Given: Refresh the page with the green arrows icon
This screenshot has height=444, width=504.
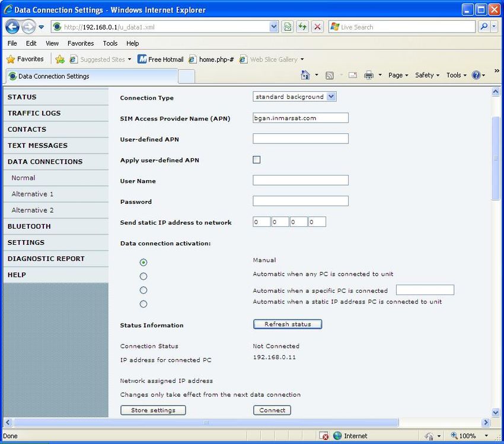Looking at the screenshot, I should (302, 27).
